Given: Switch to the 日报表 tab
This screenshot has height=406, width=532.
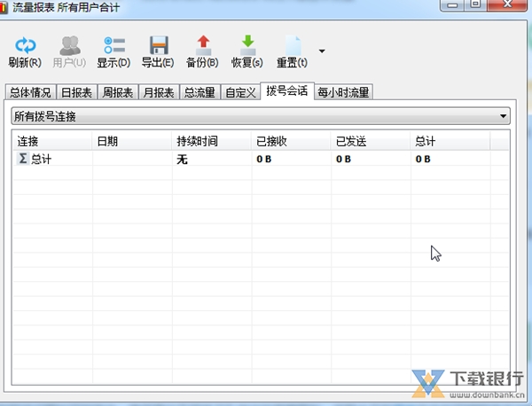Looking at the screenshot, I should tap(76, 92).
